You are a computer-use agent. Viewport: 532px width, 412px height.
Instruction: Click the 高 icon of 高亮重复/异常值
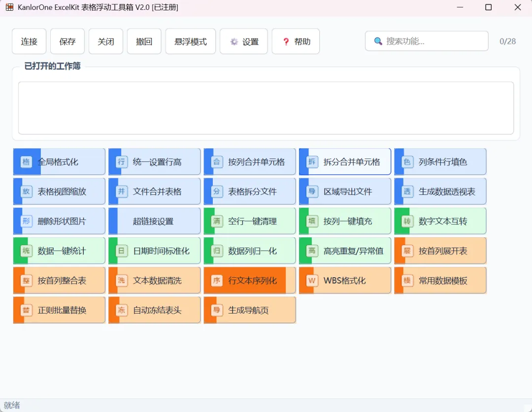[312, 251]
